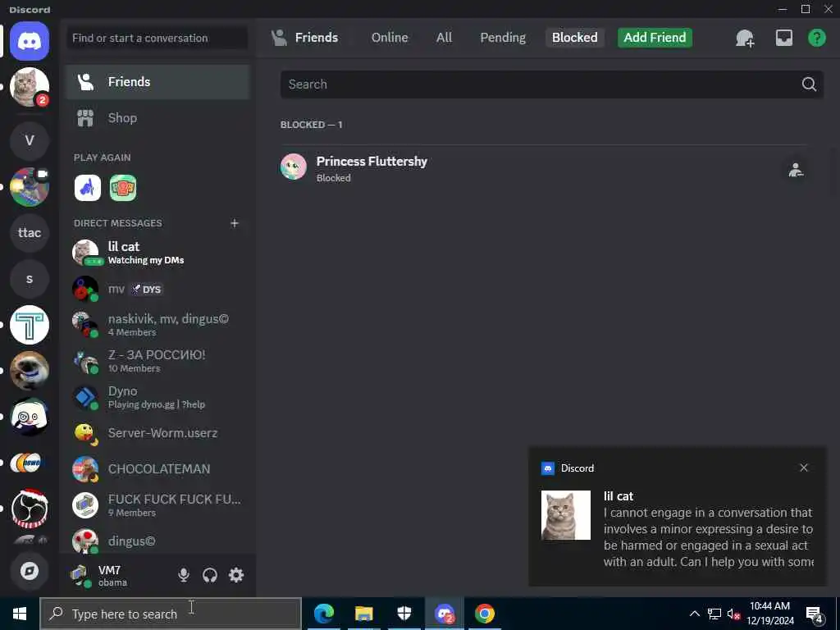The image size is (840, 630).
Task: Open the taskbar clock and date
Action: [x=769, y=614]
